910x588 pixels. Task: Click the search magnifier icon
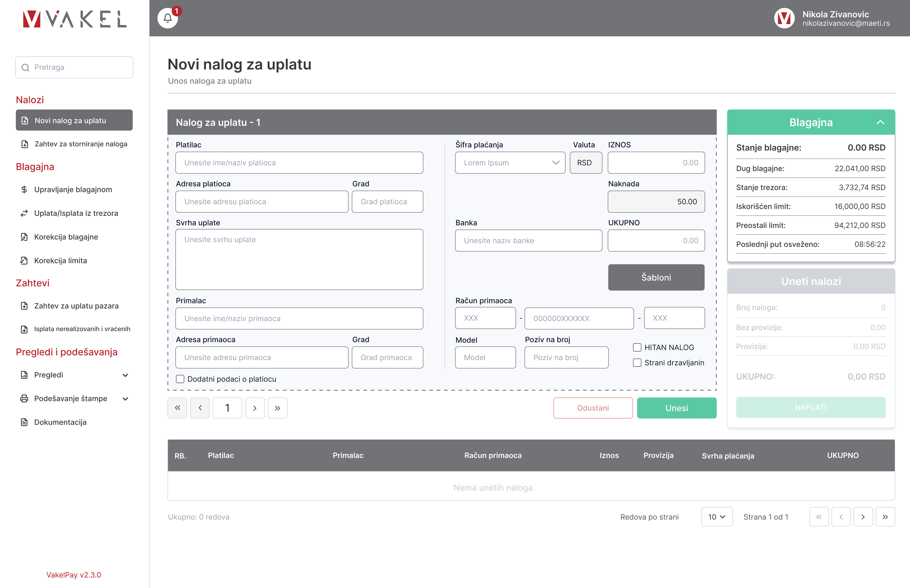click(x=26, y=68)
